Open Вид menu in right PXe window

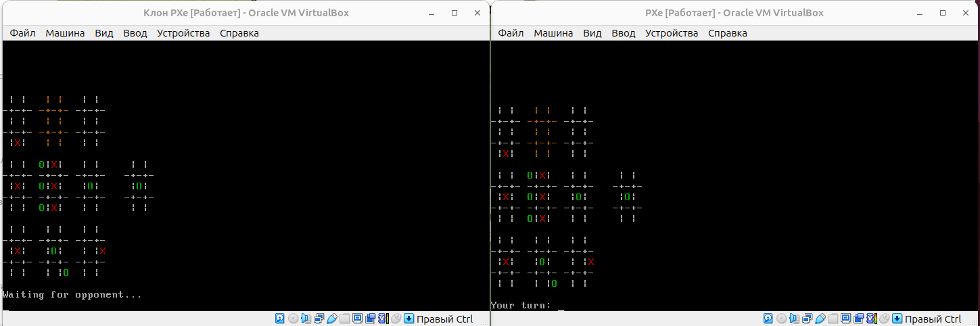[592, 33]
